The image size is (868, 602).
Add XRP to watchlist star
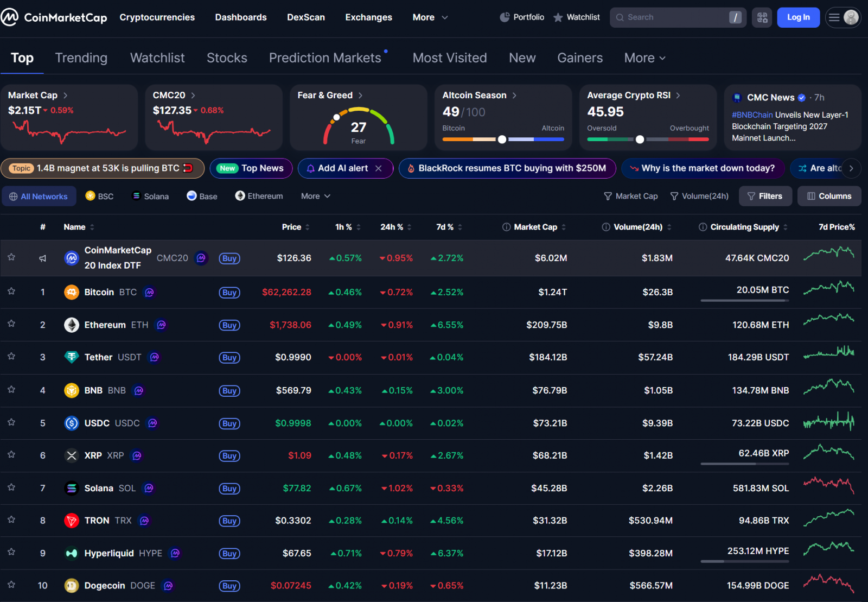coord(11,454)
